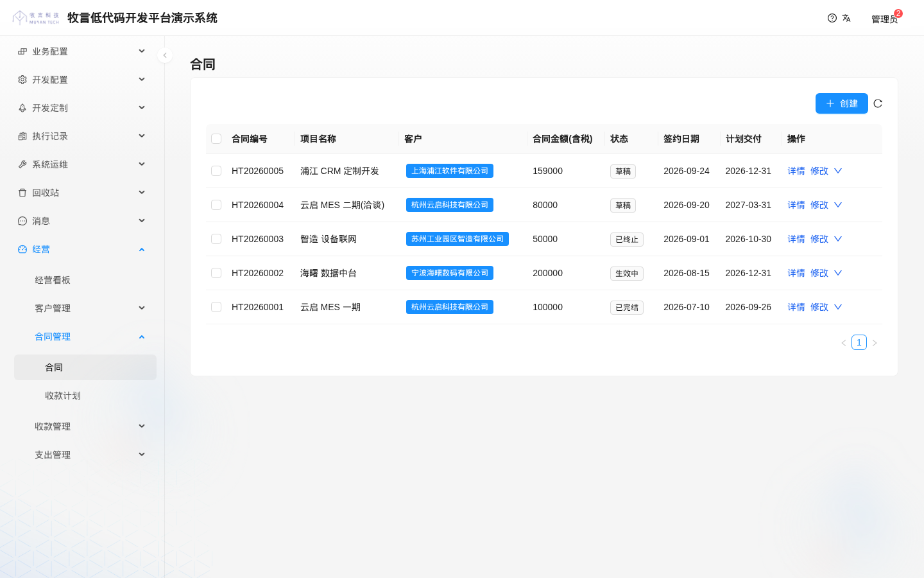Click the 上海浦江软件有限公司 customer tag

pos(450,171)
